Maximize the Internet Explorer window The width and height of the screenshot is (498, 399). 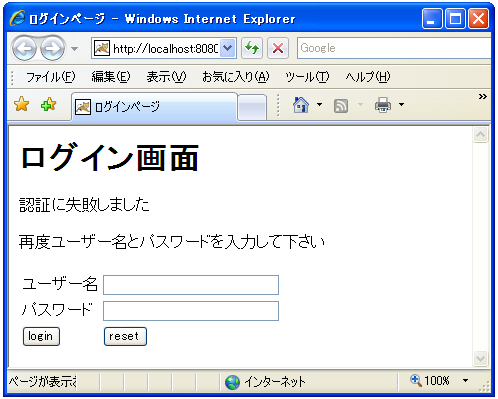[x=455, y=18]
